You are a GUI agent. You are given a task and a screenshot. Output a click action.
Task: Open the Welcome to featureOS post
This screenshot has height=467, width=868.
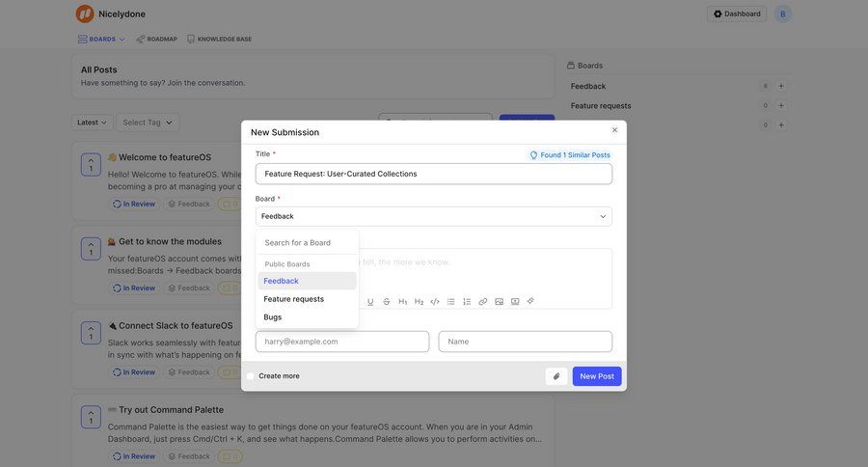point(165,157)
